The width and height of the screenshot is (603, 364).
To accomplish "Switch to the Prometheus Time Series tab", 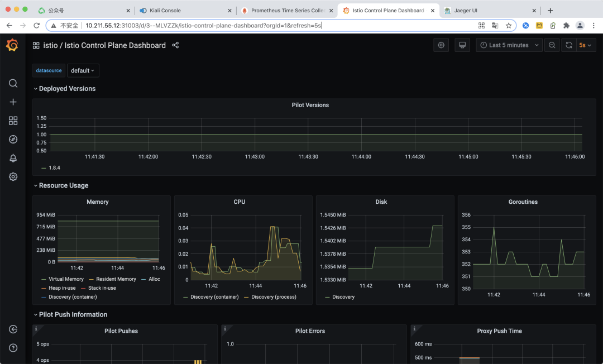I will [x=286, y=11].
